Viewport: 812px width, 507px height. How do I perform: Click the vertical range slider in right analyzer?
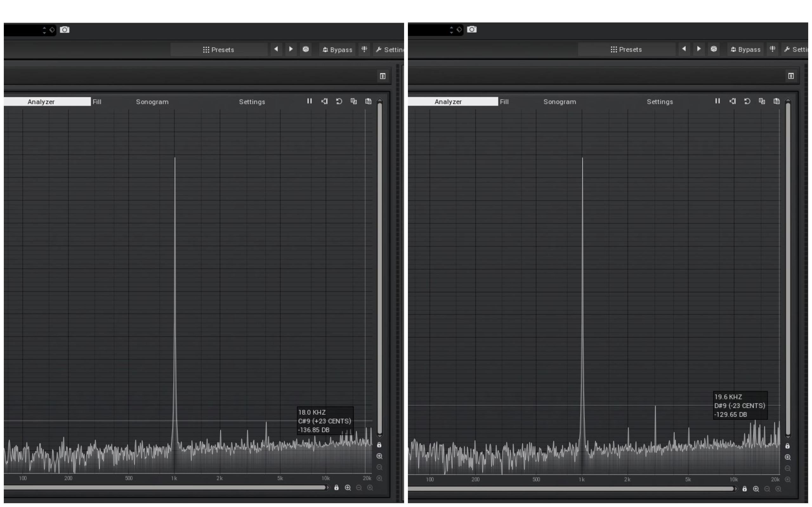pos(788,268)
